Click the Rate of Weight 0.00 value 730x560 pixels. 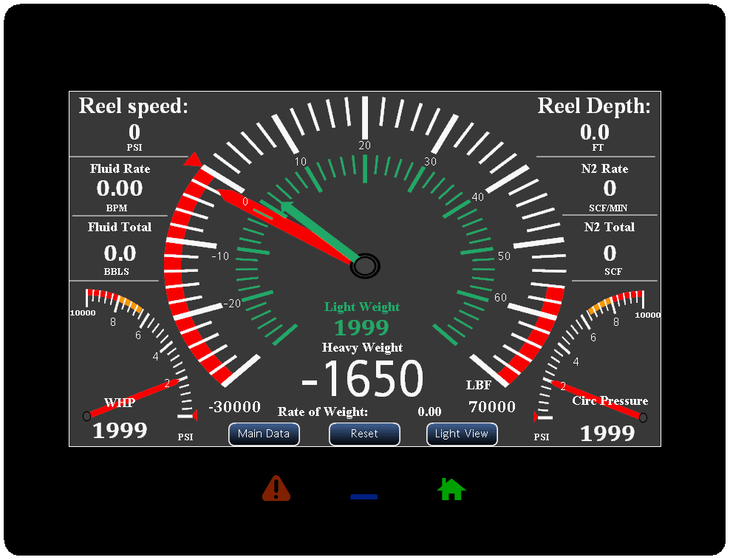point(429,412)
